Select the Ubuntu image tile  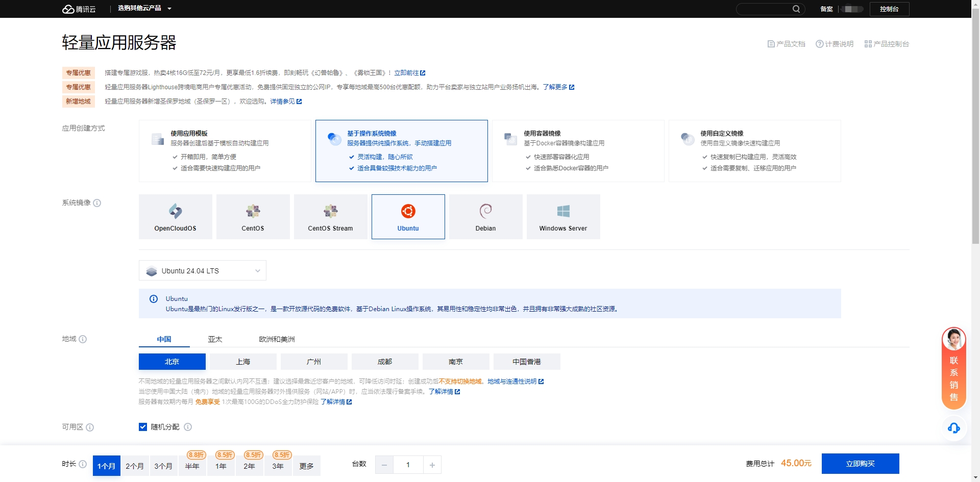pos(408,217)
